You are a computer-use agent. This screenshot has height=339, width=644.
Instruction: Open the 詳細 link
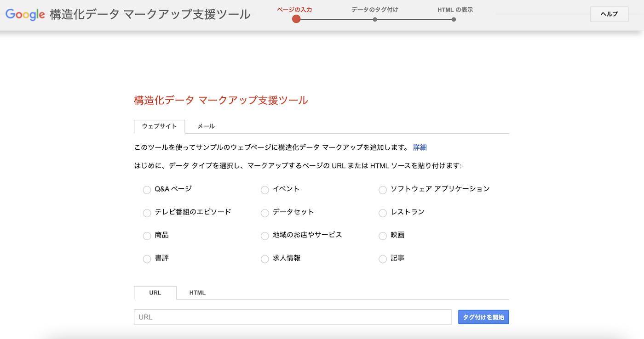pyautogui.click(x=420, y=147)
